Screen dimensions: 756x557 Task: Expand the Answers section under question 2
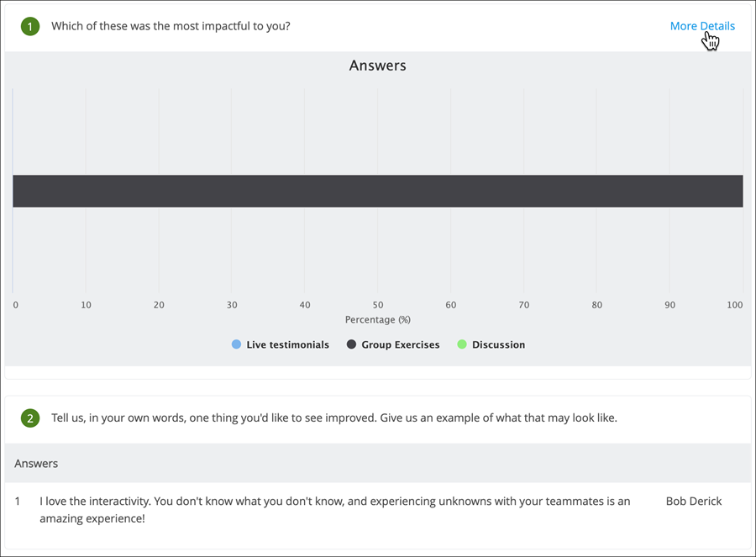(35, 463)
